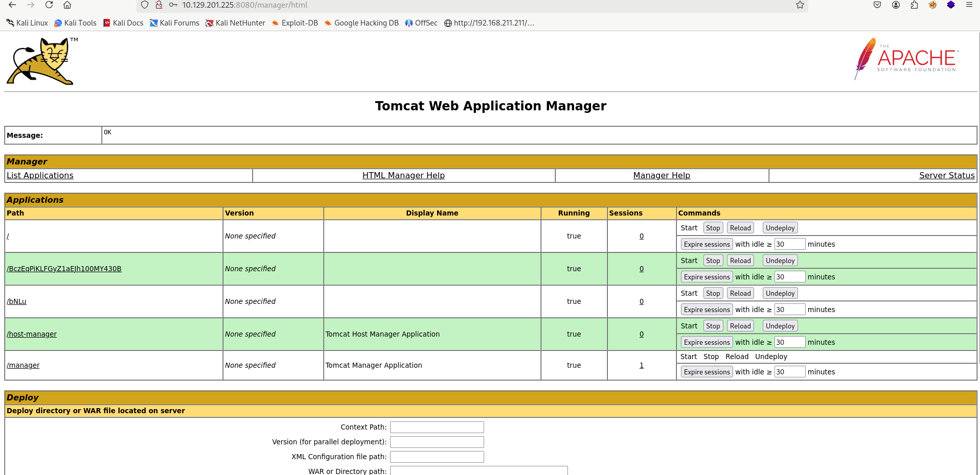Stop the /BczEqPiKLFGyZ1aEJh100MY430B application
Screen dimensions: 980x475
(x=713, y=260)
